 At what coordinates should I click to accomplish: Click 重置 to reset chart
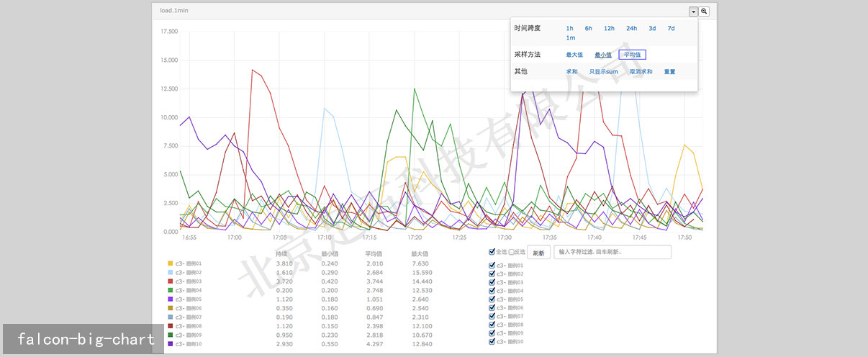click(x=669, y=72)
